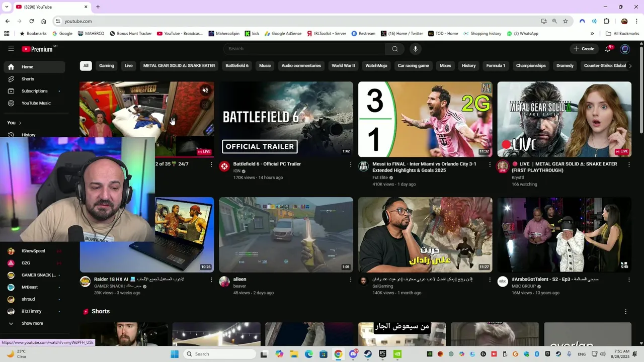Select the Audio commentaries chip
The height and width of the screenshot is (362, 644).
301,66
